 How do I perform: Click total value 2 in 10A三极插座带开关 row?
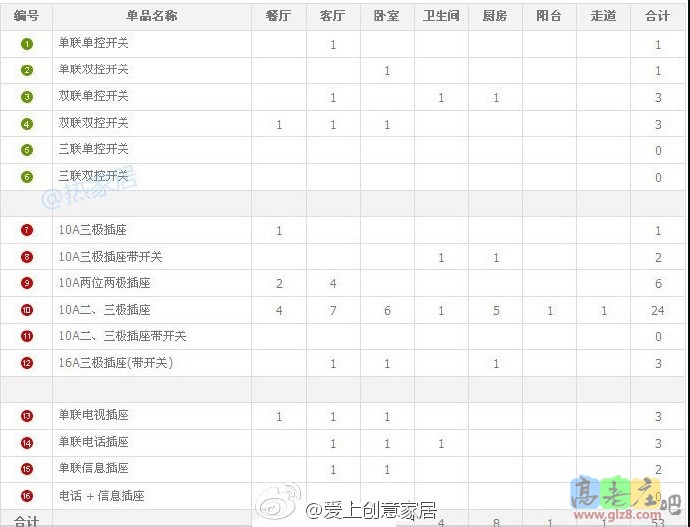point(658,258)
